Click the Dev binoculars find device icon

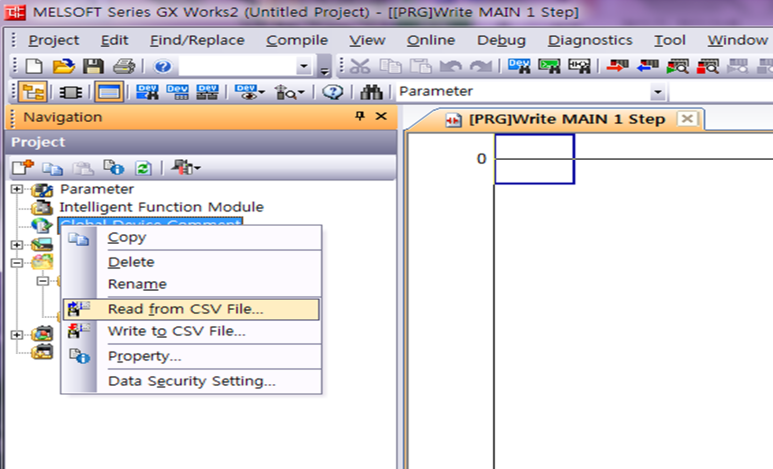(x=519, y=66)
